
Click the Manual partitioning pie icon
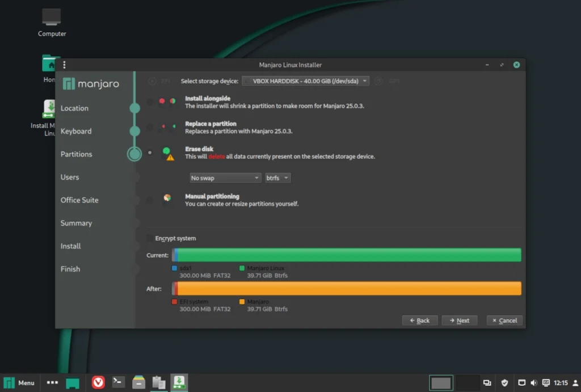click(x=167, y=198)
